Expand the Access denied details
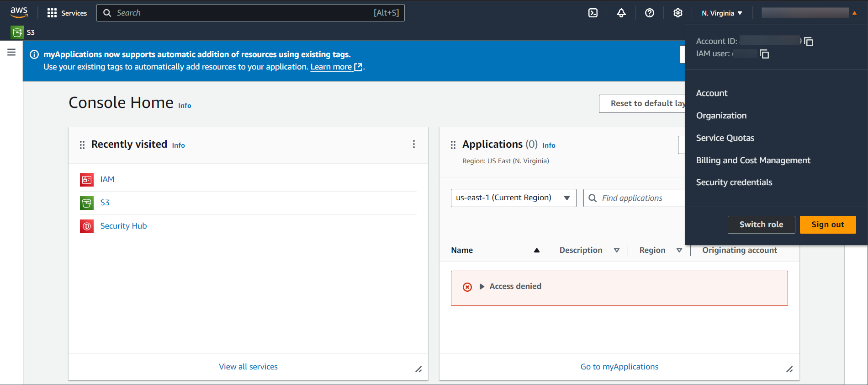The image size is (868, 385). click(x=482, y=287)
